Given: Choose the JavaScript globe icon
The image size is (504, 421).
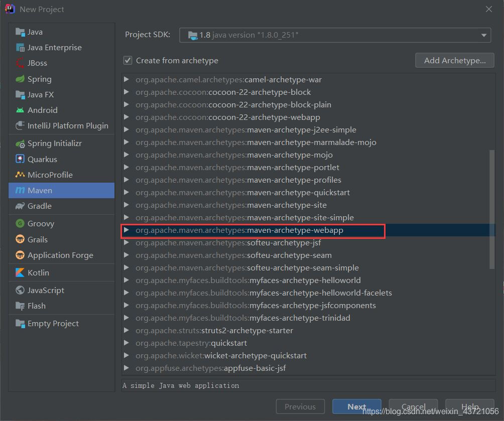Looking at the screenshot, I should tap(20, 290).
